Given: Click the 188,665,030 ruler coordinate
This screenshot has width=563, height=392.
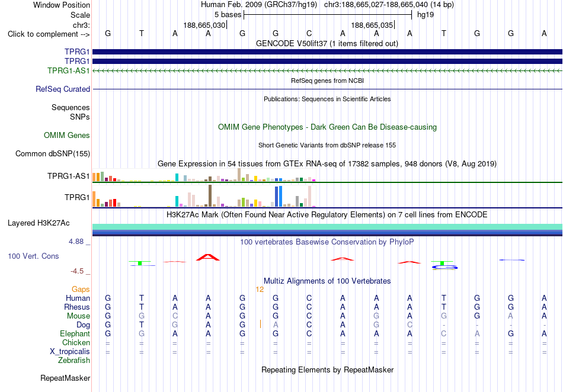Looking at the screenshot, I should coord(204,25).
